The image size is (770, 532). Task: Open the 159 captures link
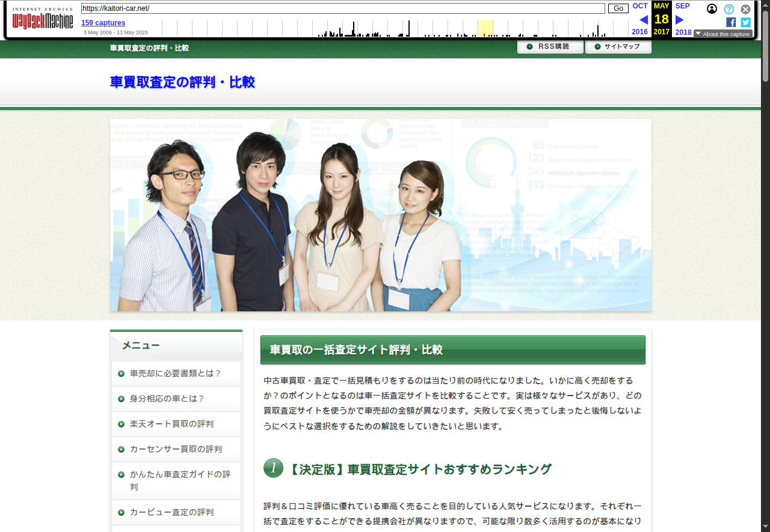tap(103, 23)
